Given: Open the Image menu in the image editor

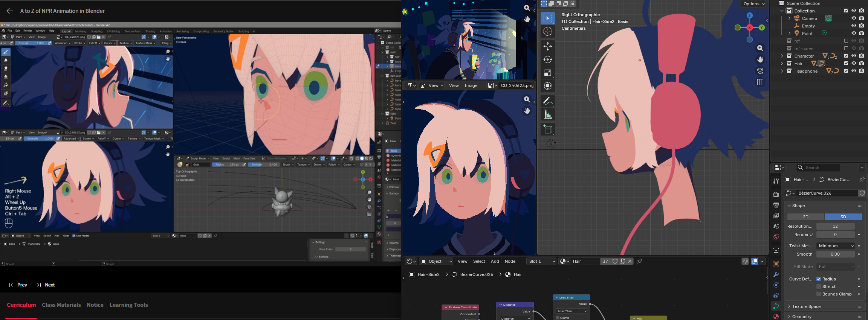Looking at the screenshot, I should click(471, 85).
